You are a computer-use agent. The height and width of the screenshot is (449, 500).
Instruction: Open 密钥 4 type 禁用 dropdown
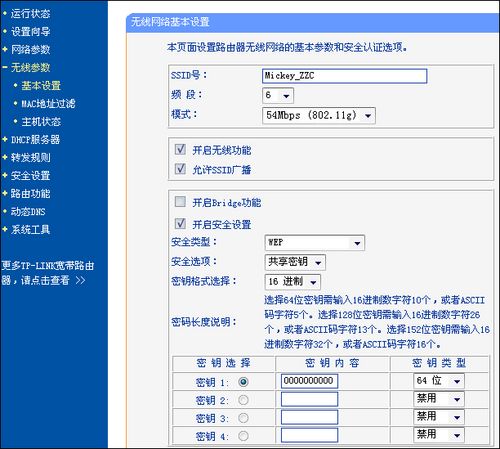[439, 435]
